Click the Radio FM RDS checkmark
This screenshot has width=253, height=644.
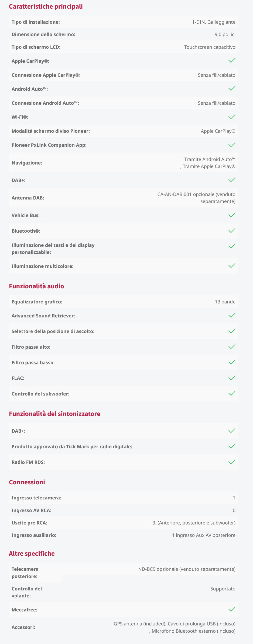[x=232, y=462]
